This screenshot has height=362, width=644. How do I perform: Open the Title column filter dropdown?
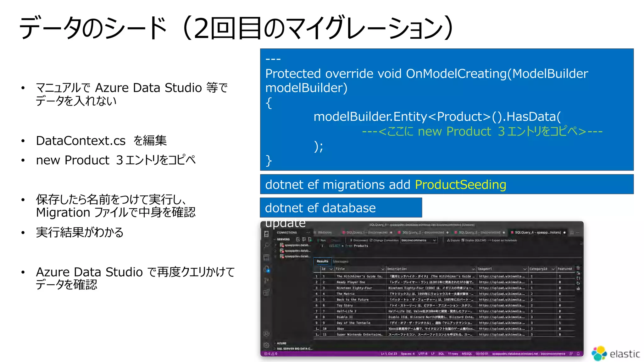tap(383, 269)
